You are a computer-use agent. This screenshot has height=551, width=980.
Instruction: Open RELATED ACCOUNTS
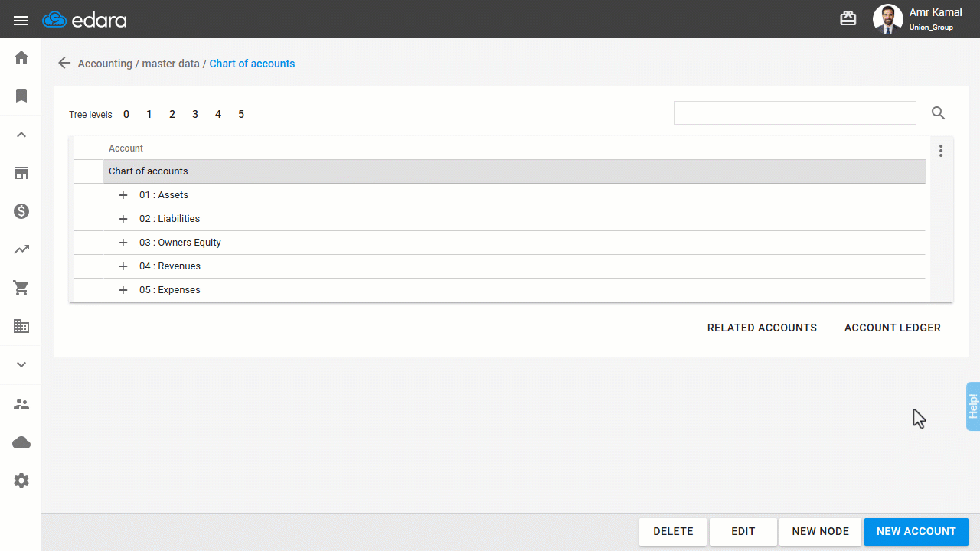tap(762, 328)
